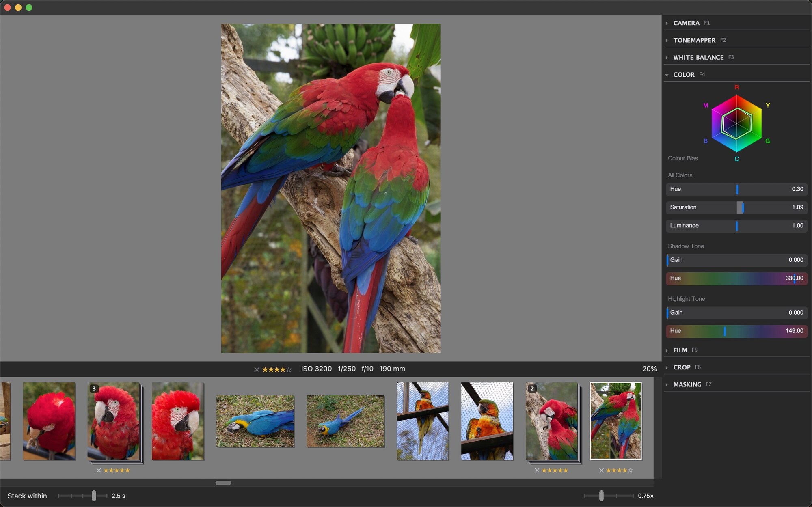Open the stack of 3 macaw thumbnail
This screenshot has width=812, height=507.
(x=114, y=421)
